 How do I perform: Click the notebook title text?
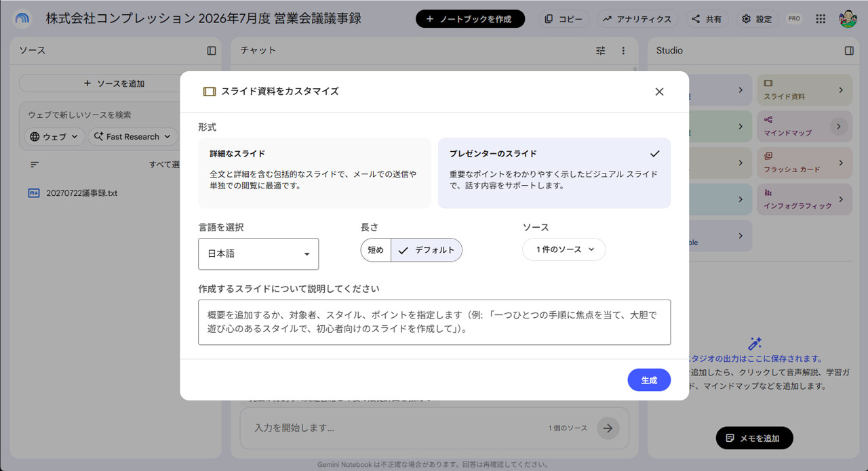pos(203,19)
